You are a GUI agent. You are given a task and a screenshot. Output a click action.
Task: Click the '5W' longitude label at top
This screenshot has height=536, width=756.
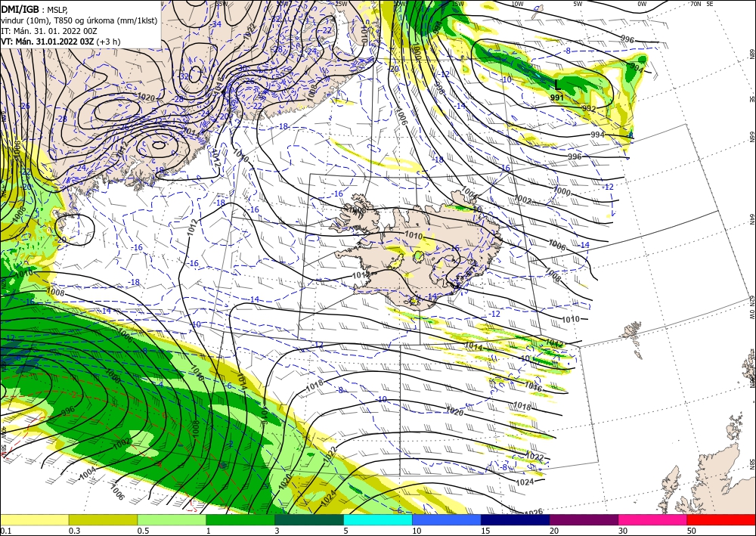pyautogui.click(x=578, y=4)
